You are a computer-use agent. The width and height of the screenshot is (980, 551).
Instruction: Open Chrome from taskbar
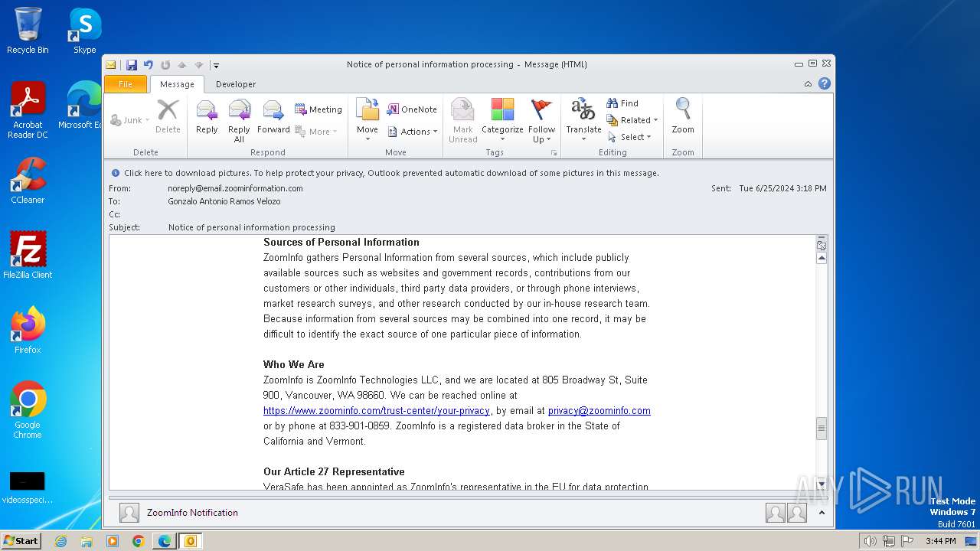pyautogui.click(x=138, y=541)
